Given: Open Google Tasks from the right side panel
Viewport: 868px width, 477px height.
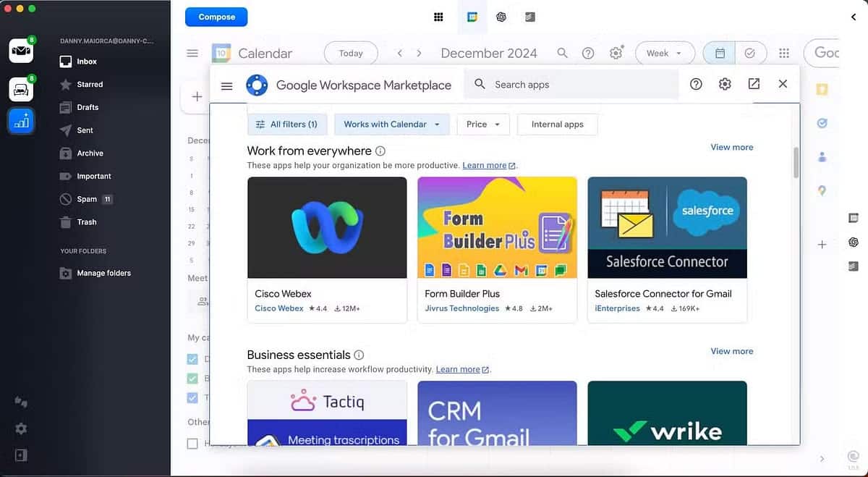Looking at the screenshot, I should pyautogui.click(x=822, y=123).
